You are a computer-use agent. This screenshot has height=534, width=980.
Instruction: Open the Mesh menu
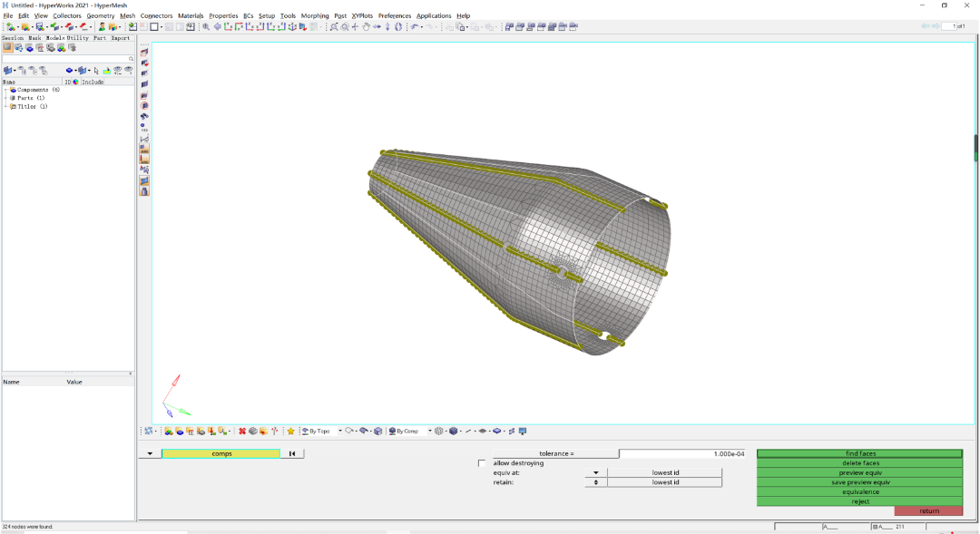[128, 15]
